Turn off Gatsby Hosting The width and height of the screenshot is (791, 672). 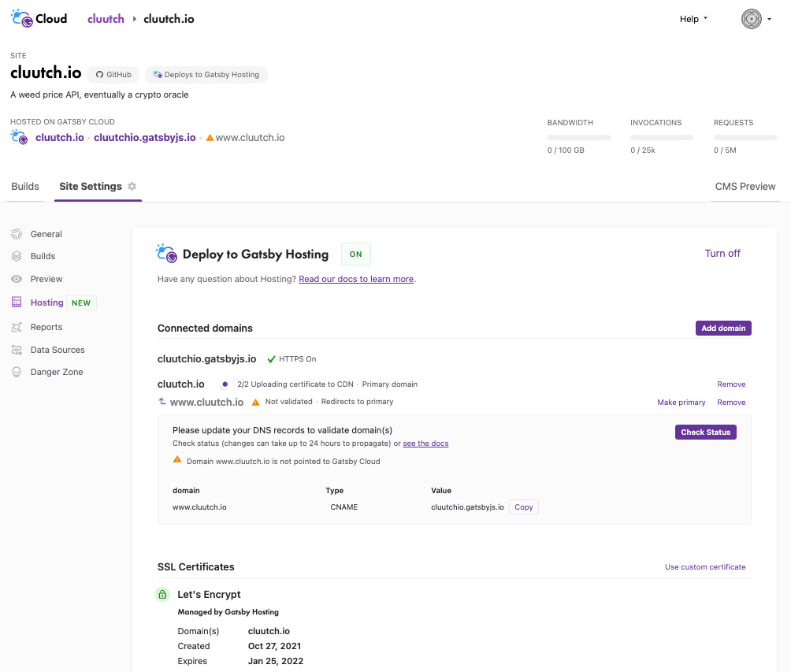tap(722, 253)
